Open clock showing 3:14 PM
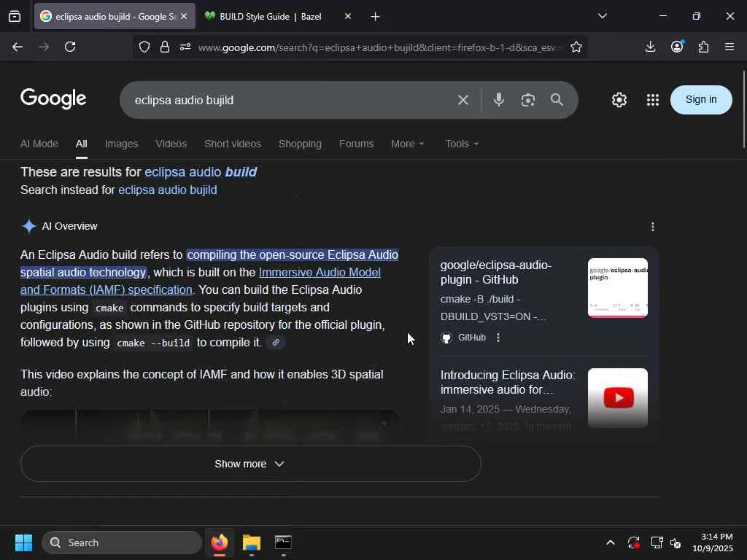Screen dimensions: 747x560 coord(713,542)
